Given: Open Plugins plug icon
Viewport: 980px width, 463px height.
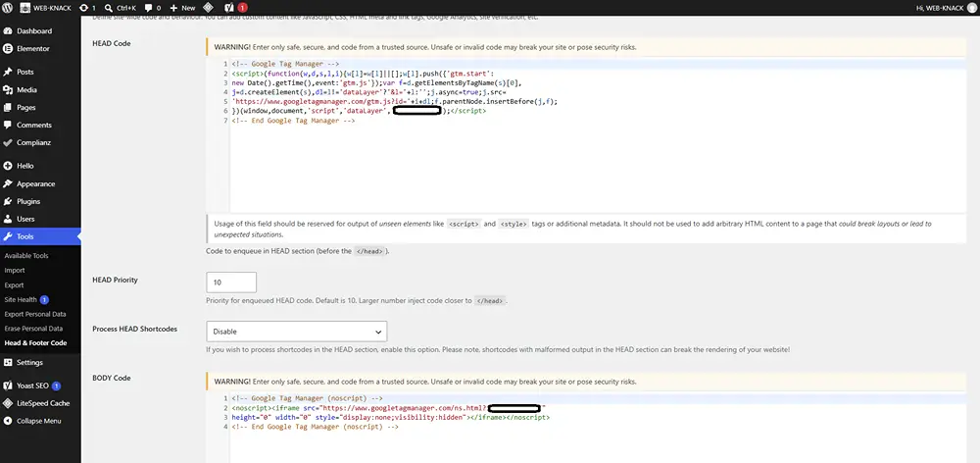Looking at the screenshot, I should (8, 201).
